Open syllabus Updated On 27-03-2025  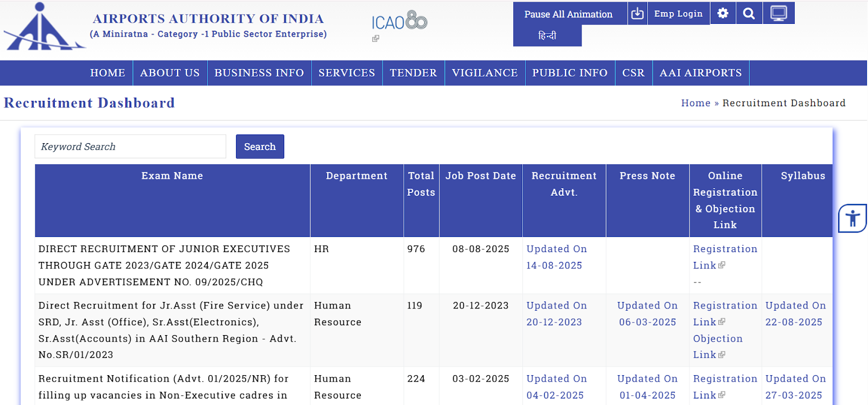coord(795,387)
